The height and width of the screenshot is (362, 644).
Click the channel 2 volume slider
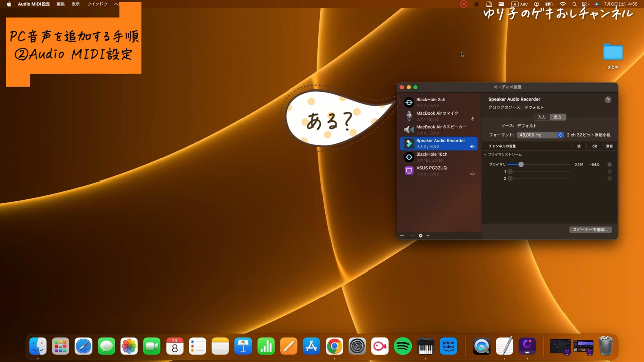pos(539,178)
